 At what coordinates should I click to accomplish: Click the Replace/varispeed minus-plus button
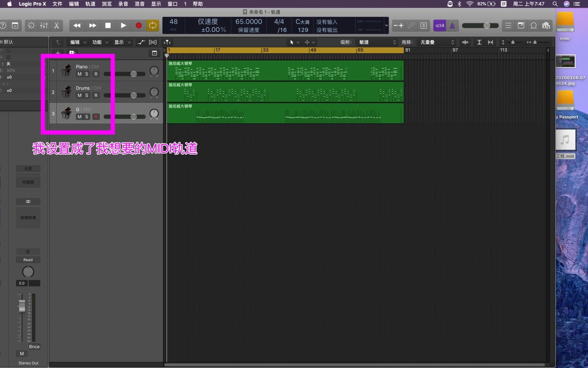[398, 25]
